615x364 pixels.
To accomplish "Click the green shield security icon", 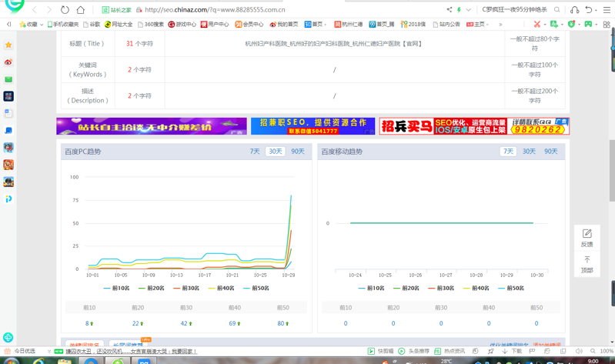I will [x=571, y=25].
